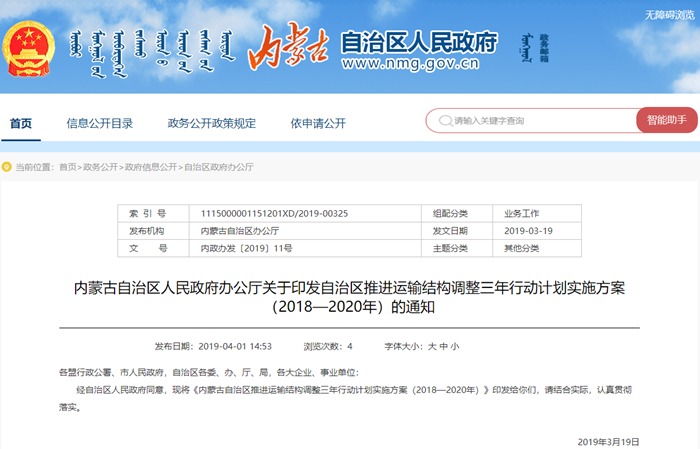Click the 智能助手 button
The height and width of the screenshot is (449, 700).
click(x=666, y=120)
